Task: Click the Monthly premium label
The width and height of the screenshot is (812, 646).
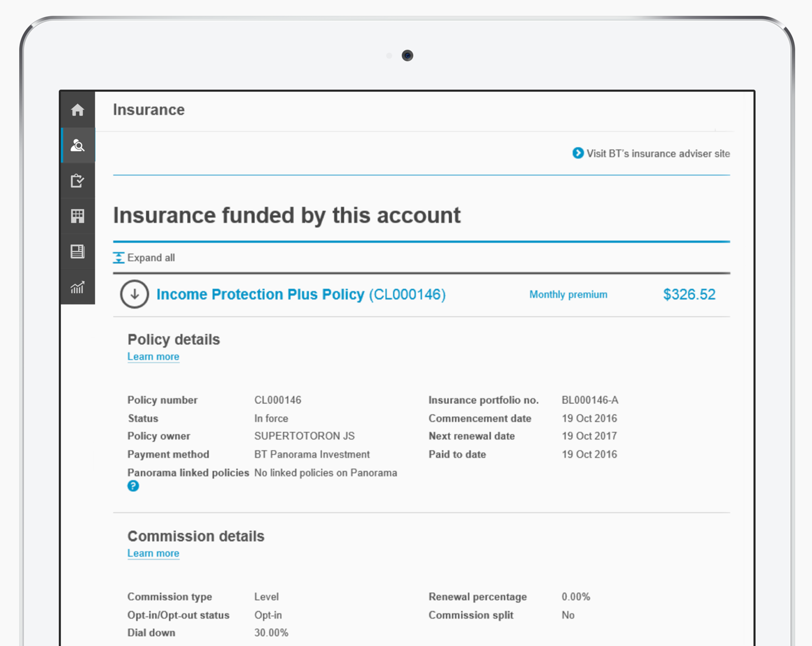Action: coord(568,295)
